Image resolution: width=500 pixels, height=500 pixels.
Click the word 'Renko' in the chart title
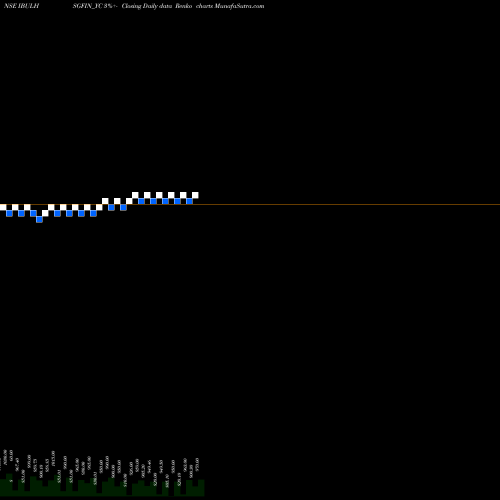click(x=184, y=6)
